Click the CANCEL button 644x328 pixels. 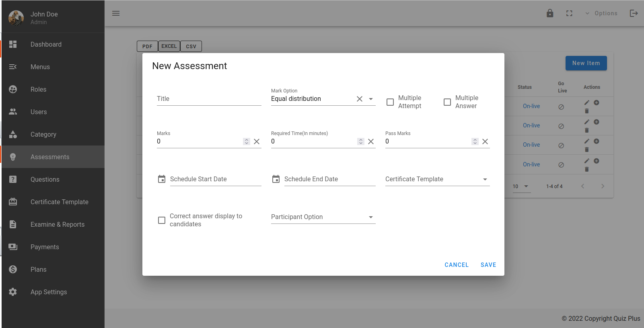tap(457, 265)
